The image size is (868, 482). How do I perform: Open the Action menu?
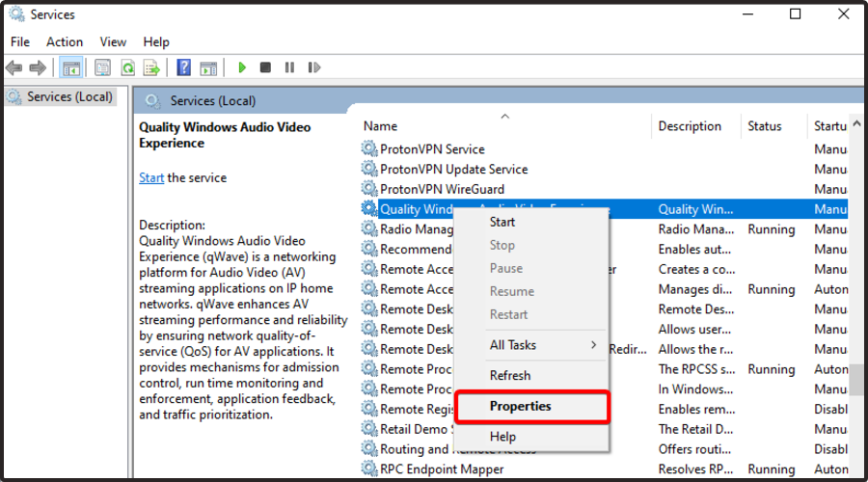click(x=65, y=42)
